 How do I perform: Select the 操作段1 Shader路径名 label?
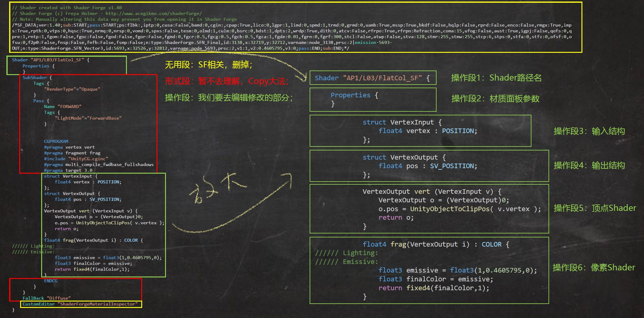pos(496,78)
